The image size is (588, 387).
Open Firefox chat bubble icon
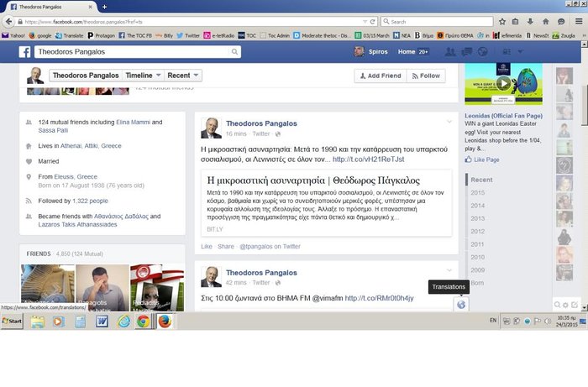click(561, 22)
